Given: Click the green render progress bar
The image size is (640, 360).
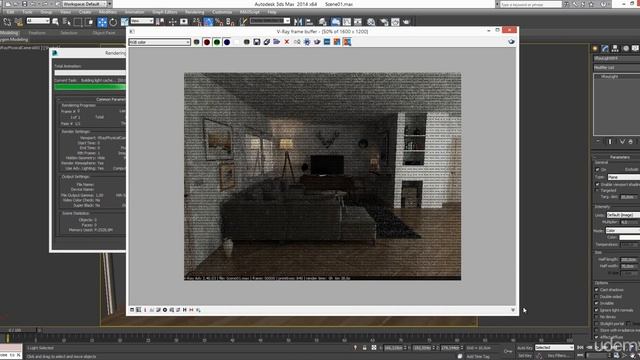Looking at the screenshot, I should pos(90,87).
